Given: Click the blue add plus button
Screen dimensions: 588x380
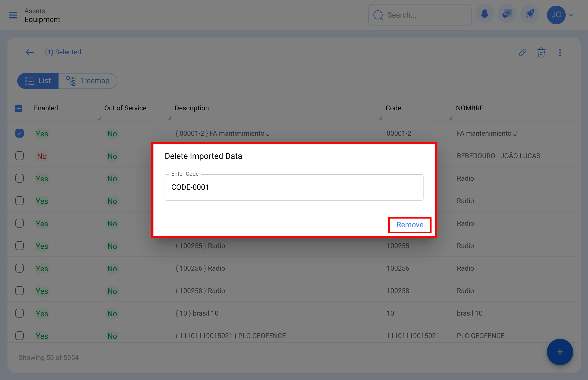Looking at the screenshot, I should tap(560, 352).
